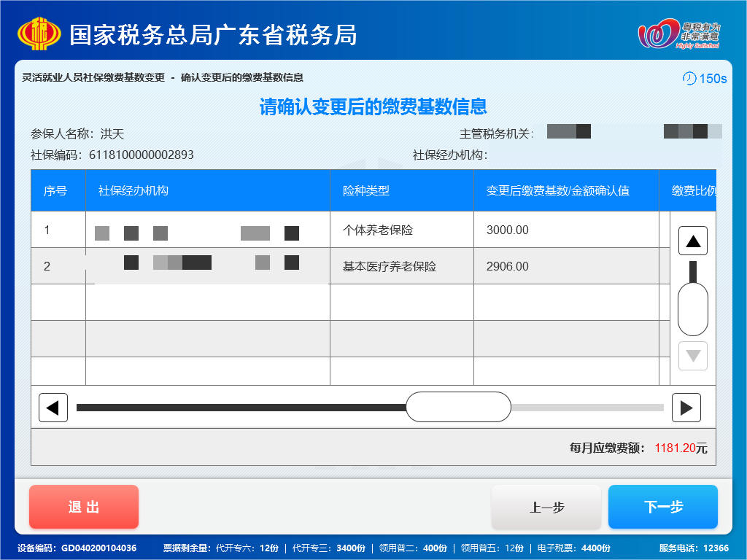Click the vertical scrollbar thumb beside the table
This screenshot has height=560, width=747.
coord(692,309)
